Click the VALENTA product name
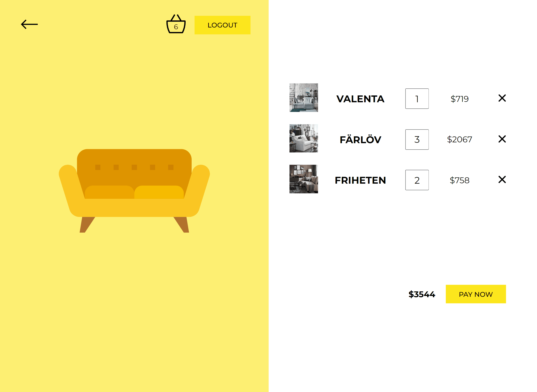Screen dimensions: 537x392 coord(360,99)
